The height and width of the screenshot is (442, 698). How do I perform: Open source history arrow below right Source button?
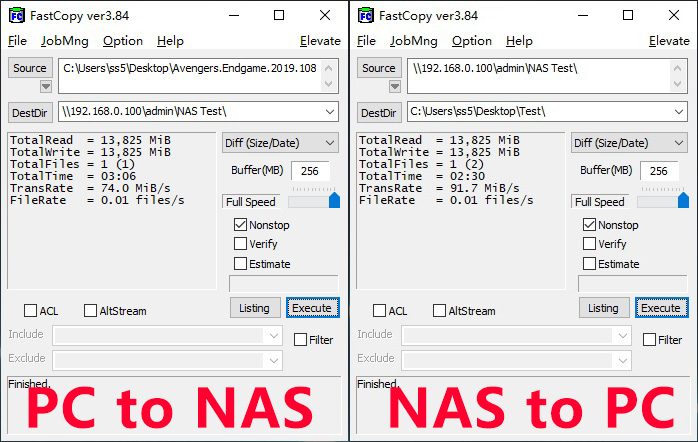click(394, 86)
